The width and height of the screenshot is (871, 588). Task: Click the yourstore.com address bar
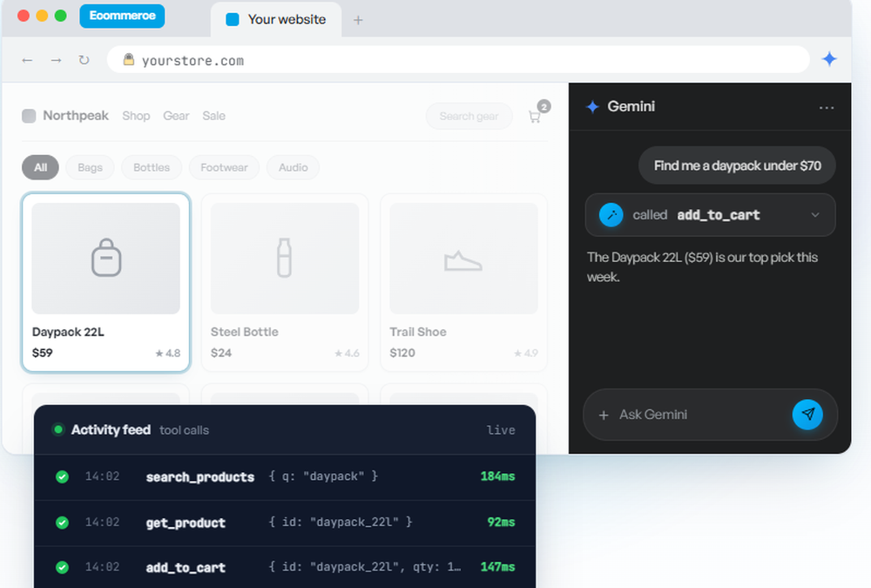(458, 59)
